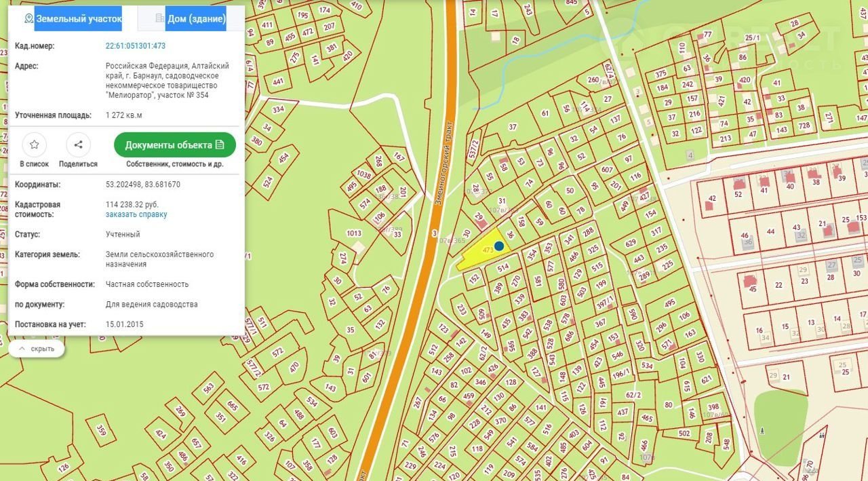This screenshot has height=481, width=868.
Task: Click the share 'Поделиться' icon
Action: pyautogui.click(x=78, y=145)
